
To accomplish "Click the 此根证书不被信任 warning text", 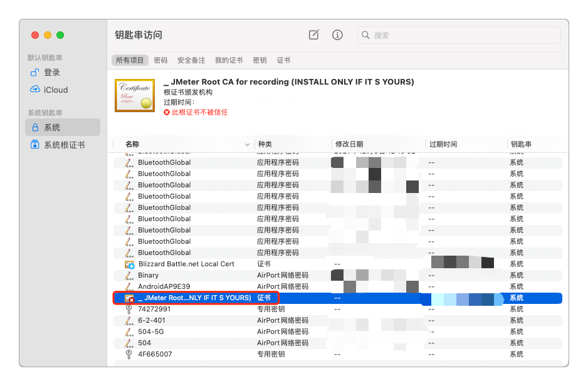I will pyautogui.click(x=199, y=112).
